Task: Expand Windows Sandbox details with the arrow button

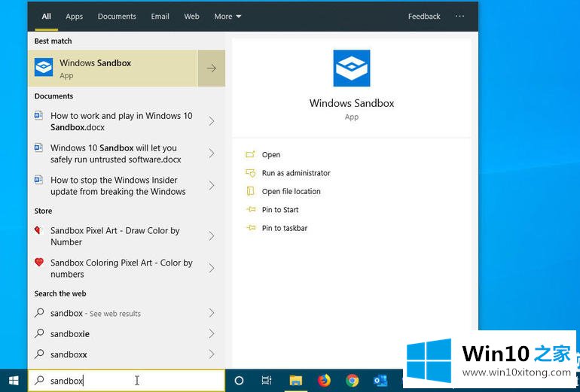Action: click(212, 68)
